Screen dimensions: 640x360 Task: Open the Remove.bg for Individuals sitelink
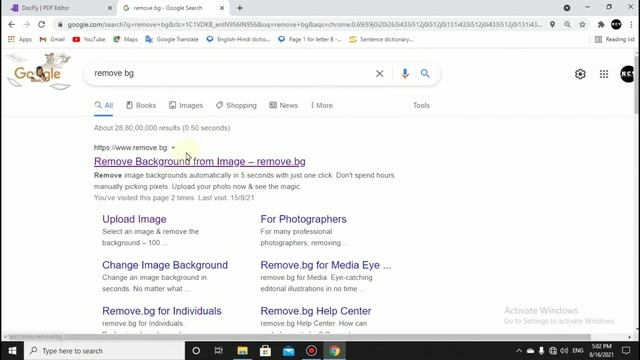[x=162, y=311]
